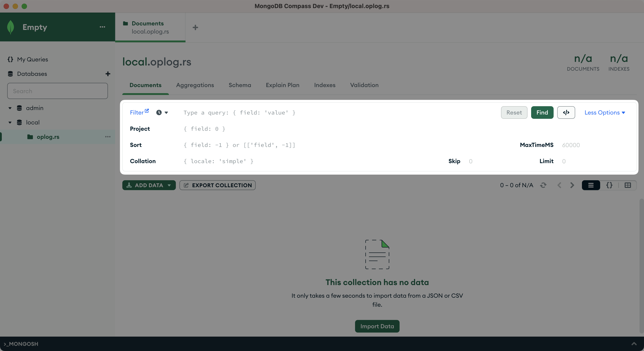Click the databases Search field
Viewport: 644px width, 351px height.
tap(58, 91)
